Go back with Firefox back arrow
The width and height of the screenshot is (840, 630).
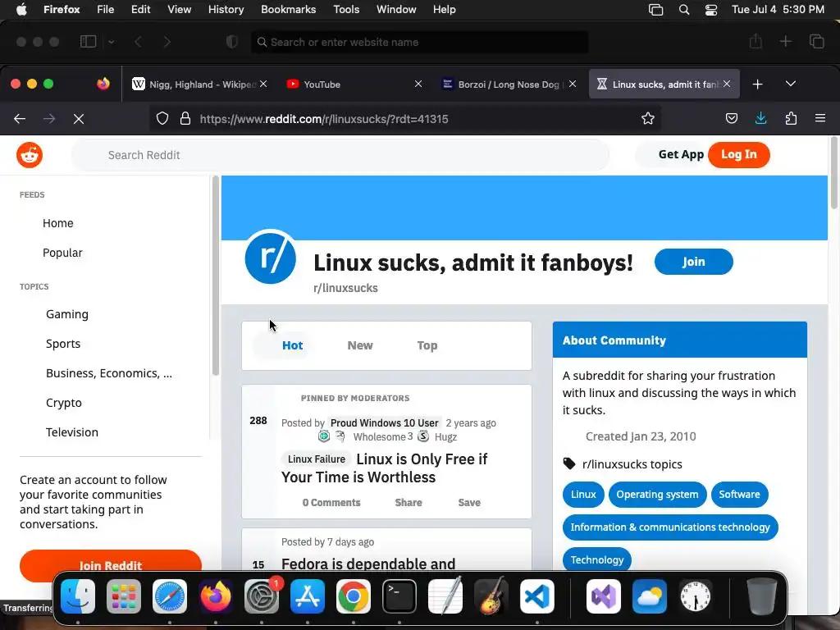[x=20, y=119]
